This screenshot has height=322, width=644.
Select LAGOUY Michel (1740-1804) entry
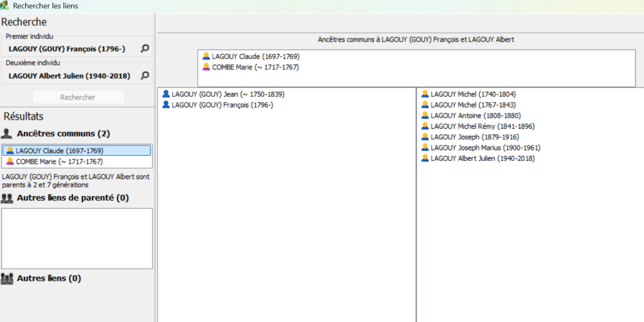point(473,94)
